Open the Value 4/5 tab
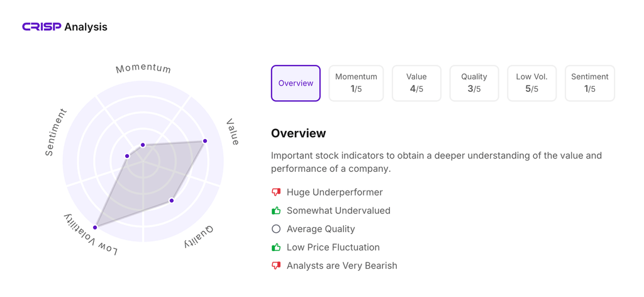644x297 pixels. pyautogui.click(x=416, y=83)
